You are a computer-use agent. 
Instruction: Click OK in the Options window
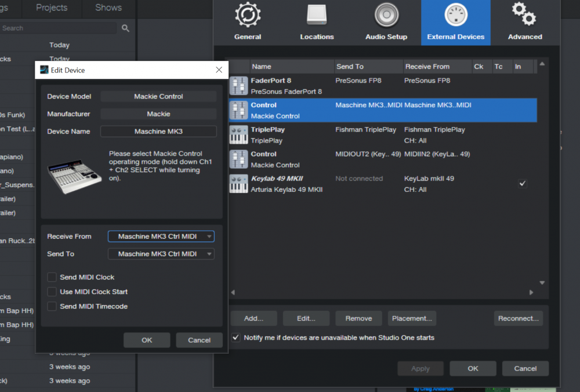pos(473,368)
